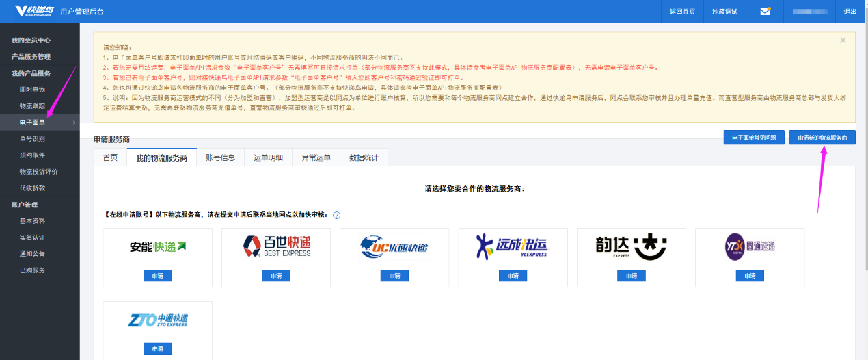Viewport: 868px width, 360px height.
Task: Click 申请 under 圆通速递
Action: click(750, 275)
